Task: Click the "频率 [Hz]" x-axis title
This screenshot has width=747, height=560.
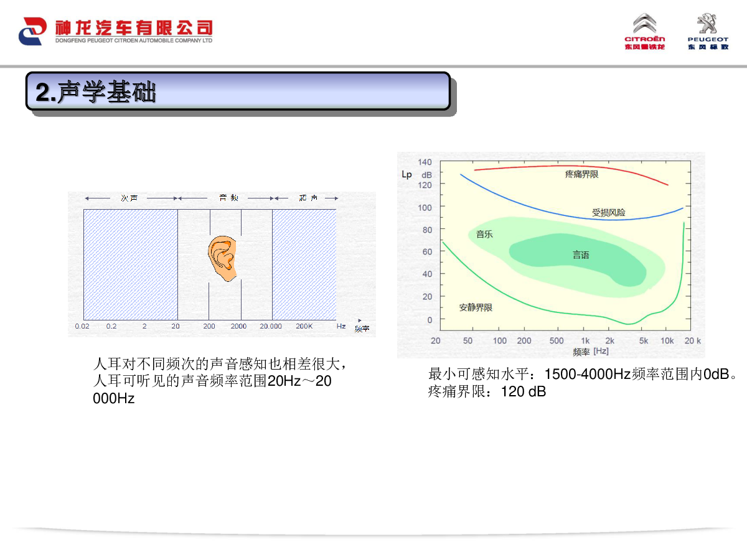Action: [591, 352]
